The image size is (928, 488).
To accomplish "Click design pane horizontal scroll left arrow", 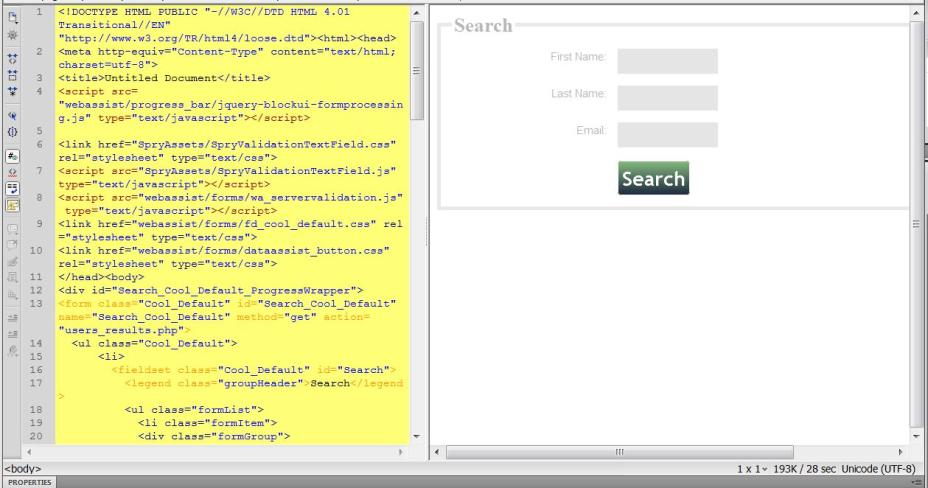I will coord(437,452).
